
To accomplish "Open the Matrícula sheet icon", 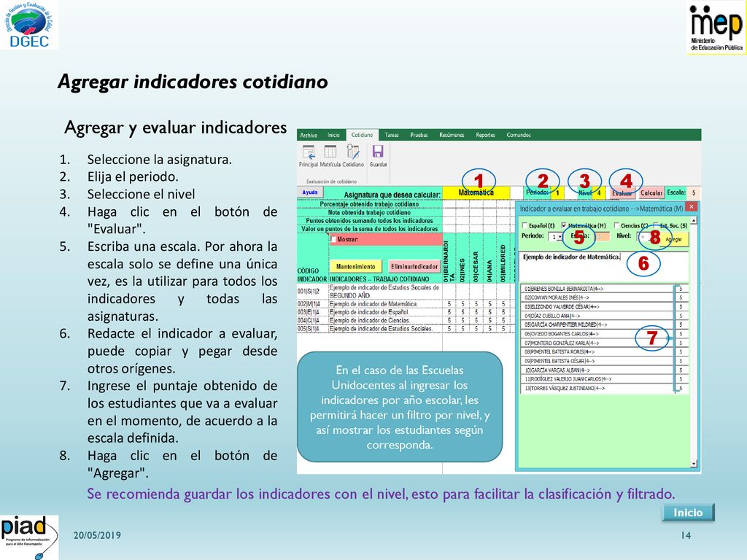I will (330, 152).
